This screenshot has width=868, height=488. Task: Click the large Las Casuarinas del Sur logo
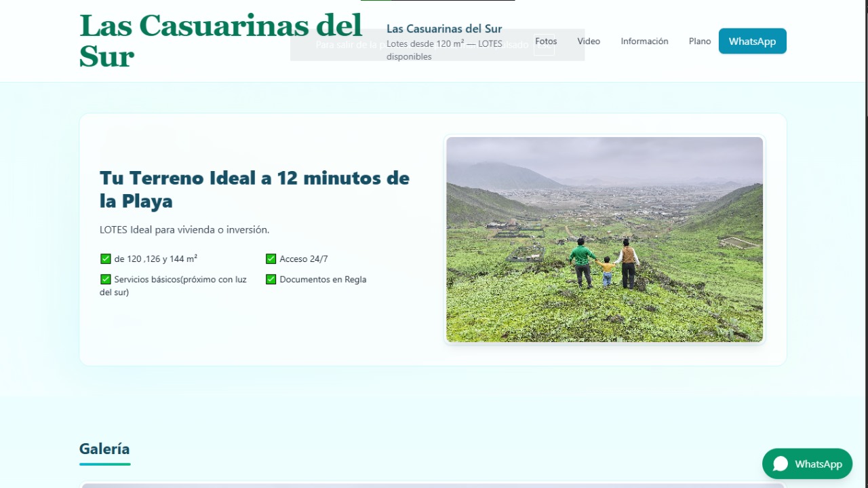click(x=220, y=41)
